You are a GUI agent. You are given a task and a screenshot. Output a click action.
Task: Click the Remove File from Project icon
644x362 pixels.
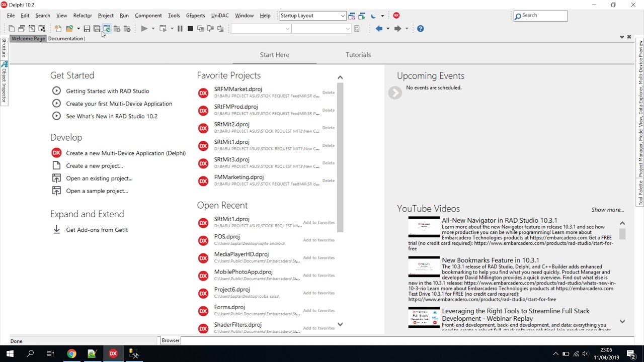[x=127, y=29]
